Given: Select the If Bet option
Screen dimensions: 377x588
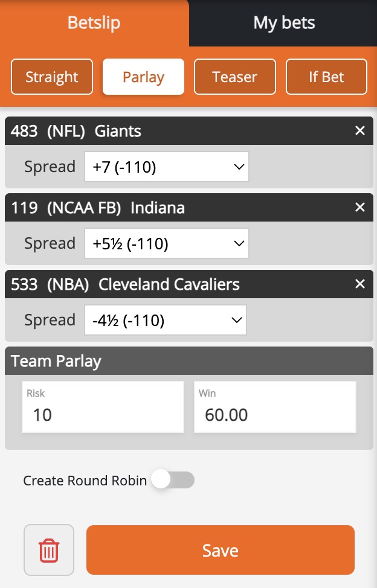Looking at the screenshot, I should click(326, 77).
